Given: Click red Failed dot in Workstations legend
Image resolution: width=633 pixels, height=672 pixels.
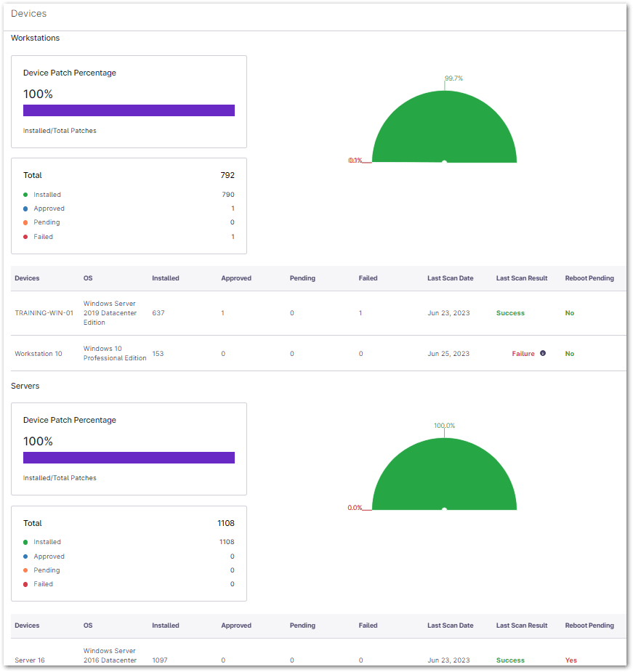Looking at the screenshot, I should (x=25, y=237).
